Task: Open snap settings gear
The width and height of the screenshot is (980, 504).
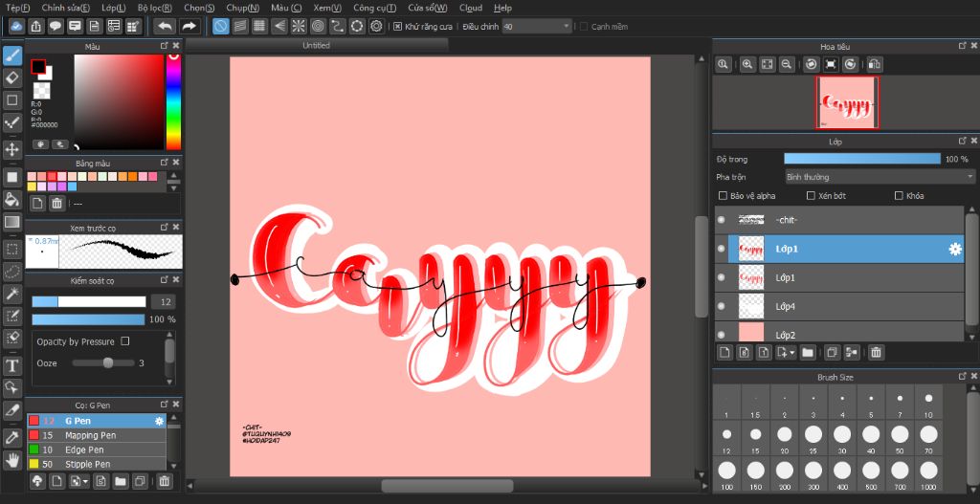Action: click(376, 26)
